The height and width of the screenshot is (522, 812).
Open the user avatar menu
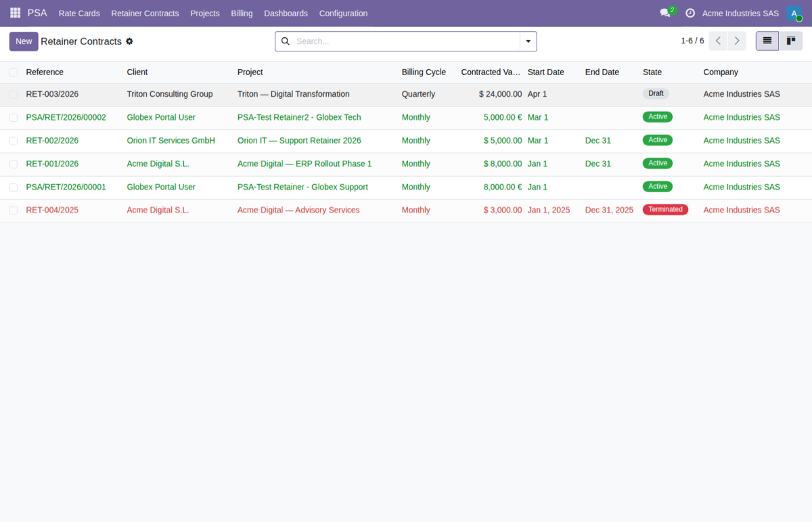pos(794,13)
